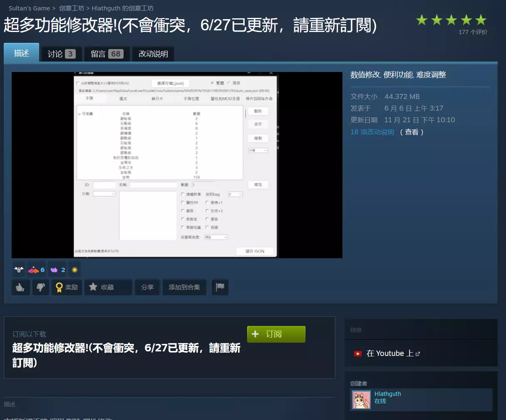Click the update date 11 月 21 日 下午 10:10
The width and height of the screenshot is (506, 420).
tap(419, 120)
